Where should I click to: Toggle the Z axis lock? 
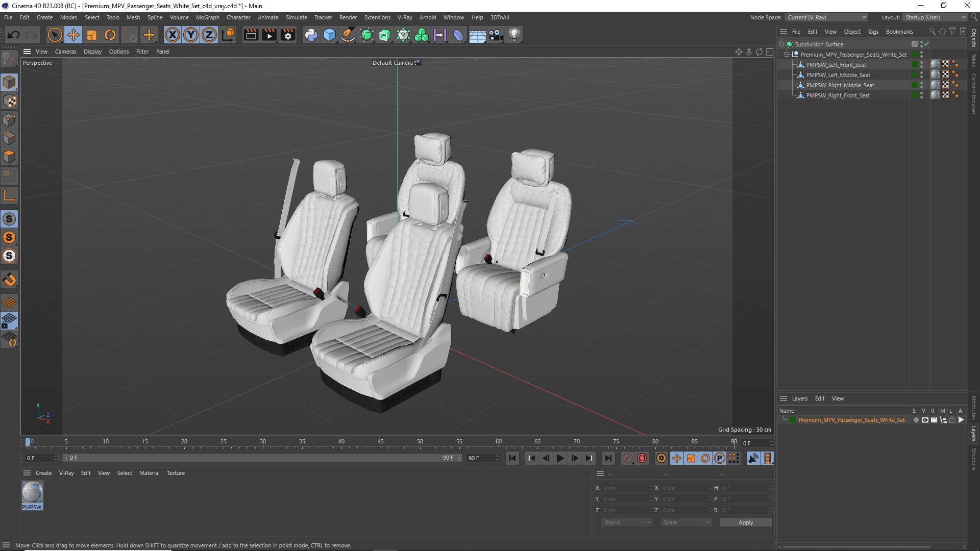(209, 35)
